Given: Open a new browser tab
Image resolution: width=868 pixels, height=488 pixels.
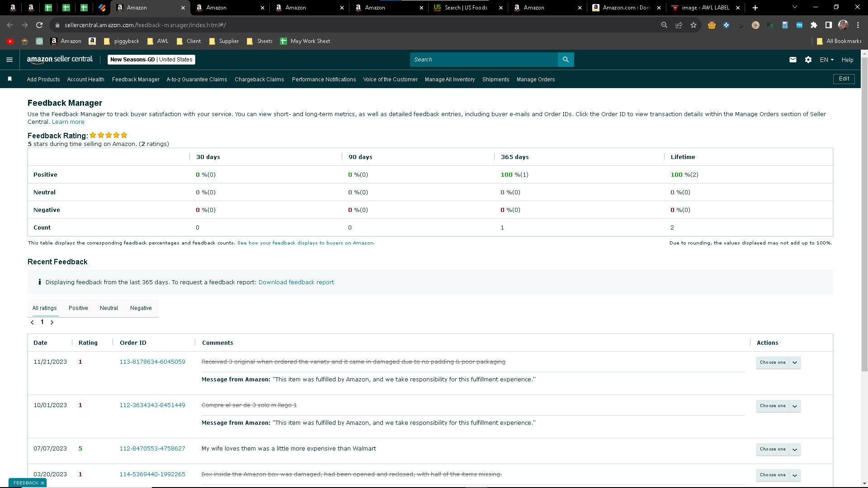Looking at the screenshot, I should 755,8.
